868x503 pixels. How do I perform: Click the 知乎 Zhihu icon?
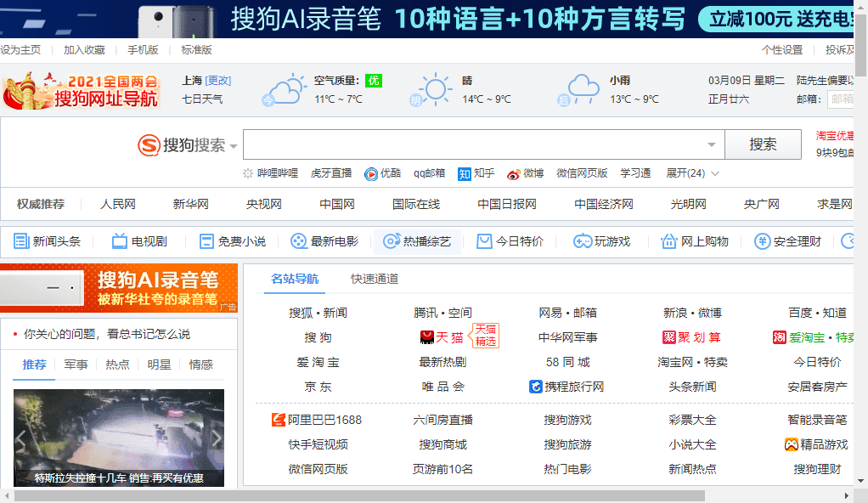(x=464, y=174)
